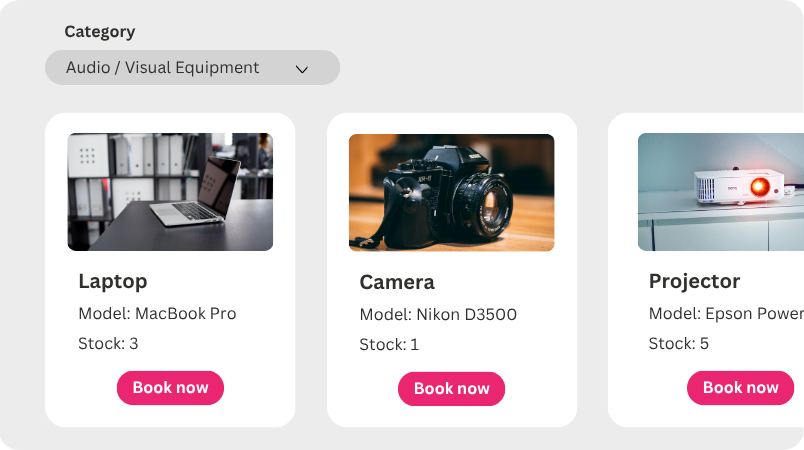
Task: Select the Laptop card title
Action: (x=113, y=281)
